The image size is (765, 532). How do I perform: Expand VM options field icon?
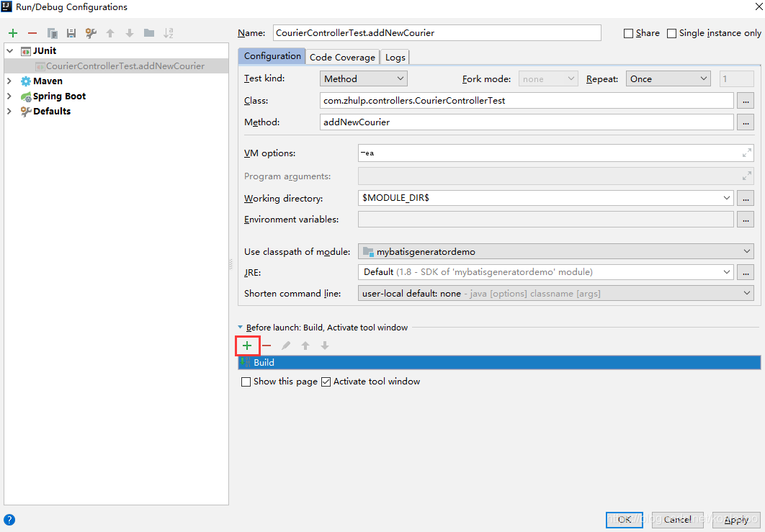pos(746,153)
